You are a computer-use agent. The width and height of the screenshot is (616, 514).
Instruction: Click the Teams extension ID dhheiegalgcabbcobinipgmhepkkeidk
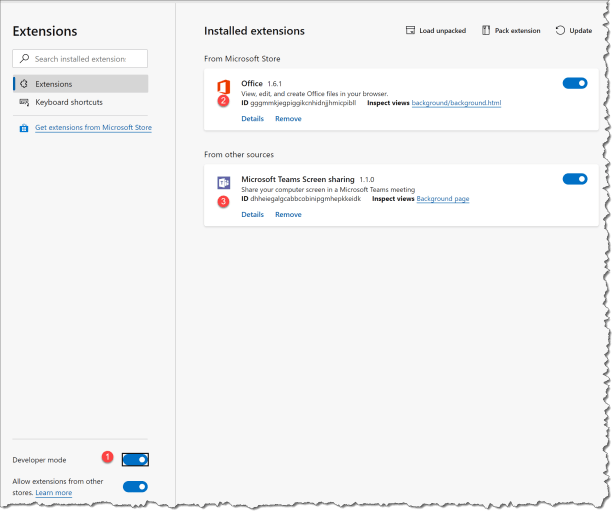306,199
